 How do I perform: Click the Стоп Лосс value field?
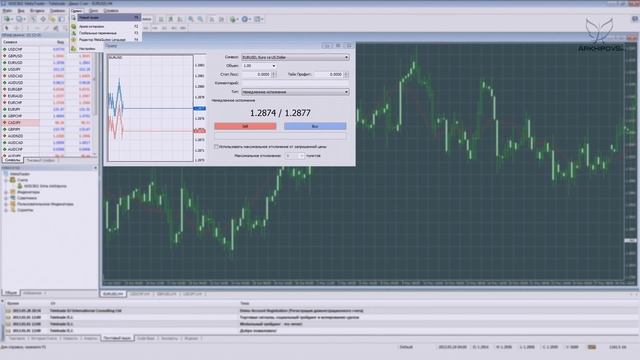point(256,75)
